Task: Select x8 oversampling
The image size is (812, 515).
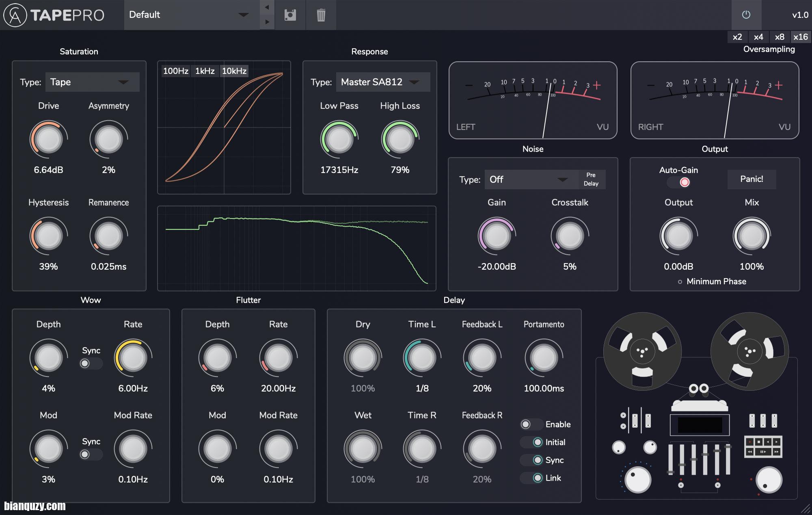Action: (780, 37)
